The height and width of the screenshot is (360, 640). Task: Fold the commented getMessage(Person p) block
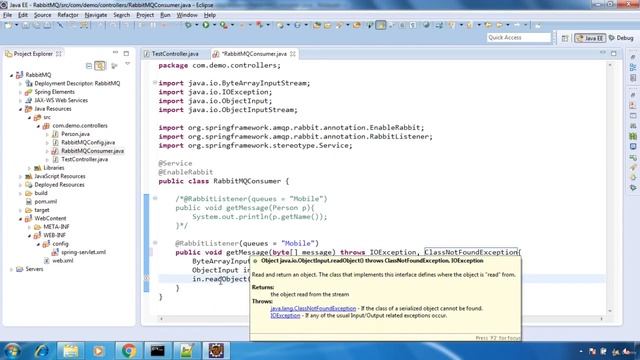155,198
